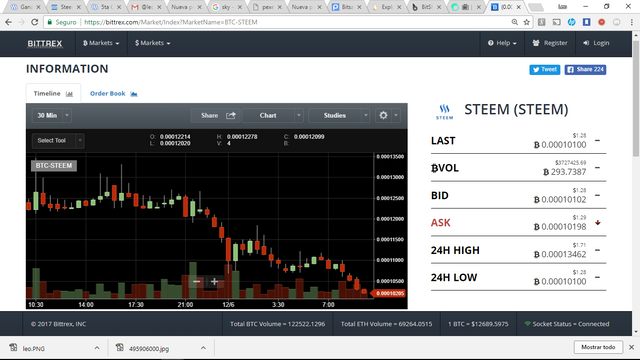Open the Bitcoin Markets dropdown

(101, 43)
